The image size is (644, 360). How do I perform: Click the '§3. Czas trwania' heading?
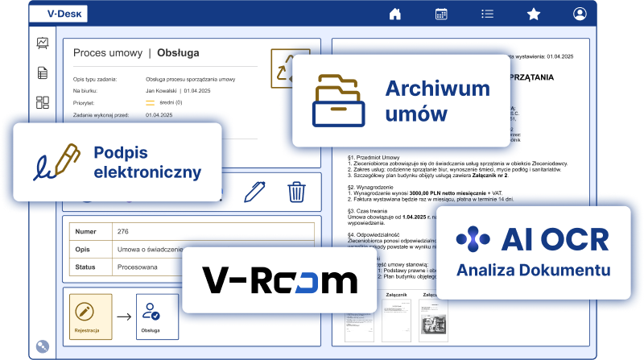[x=367, y=211]
